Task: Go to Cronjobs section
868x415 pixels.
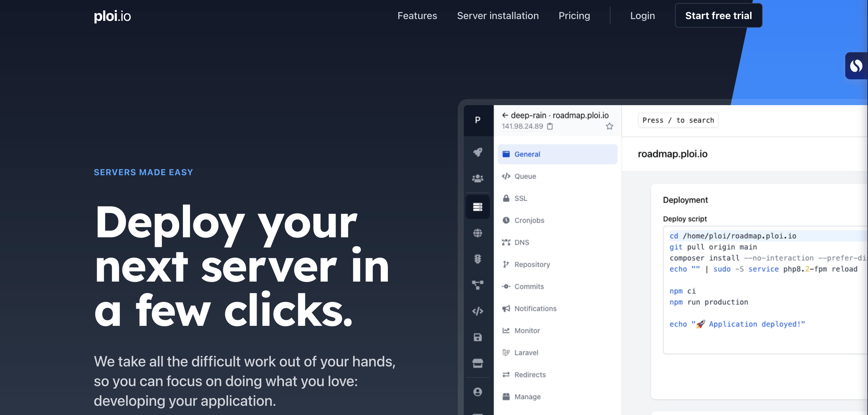Action: click(x=529, y=220)
